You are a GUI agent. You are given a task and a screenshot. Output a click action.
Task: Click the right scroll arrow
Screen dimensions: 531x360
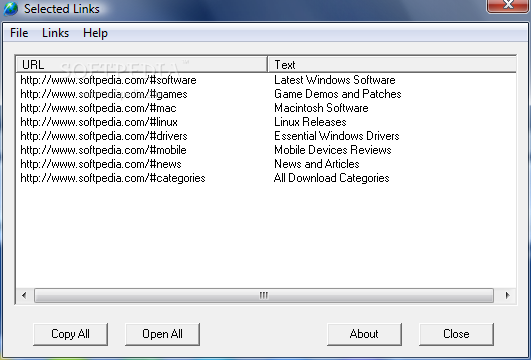(507, 295)
